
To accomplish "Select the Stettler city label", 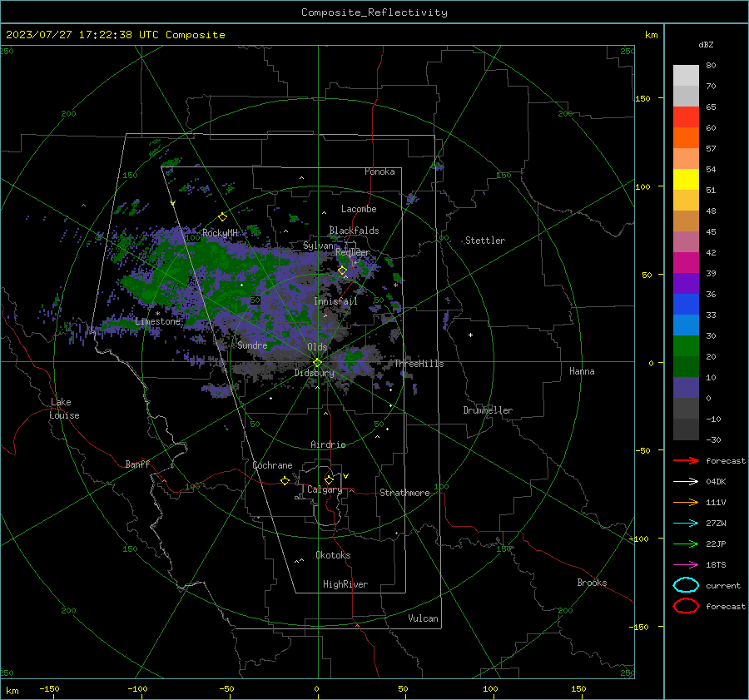I will point(485,241).
